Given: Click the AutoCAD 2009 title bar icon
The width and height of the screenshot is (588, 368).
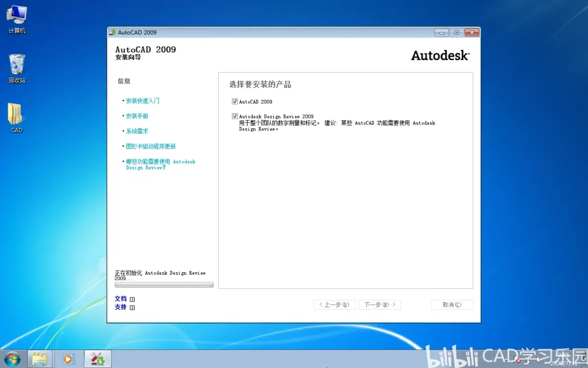Looking at the screenshot, I should (112, 32).
